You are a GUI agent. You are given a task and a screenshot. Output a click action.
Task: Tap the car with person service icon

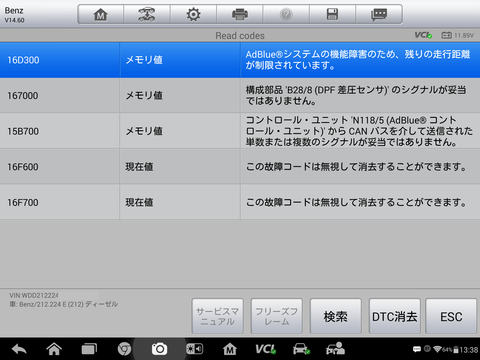[x=335, y=349]
